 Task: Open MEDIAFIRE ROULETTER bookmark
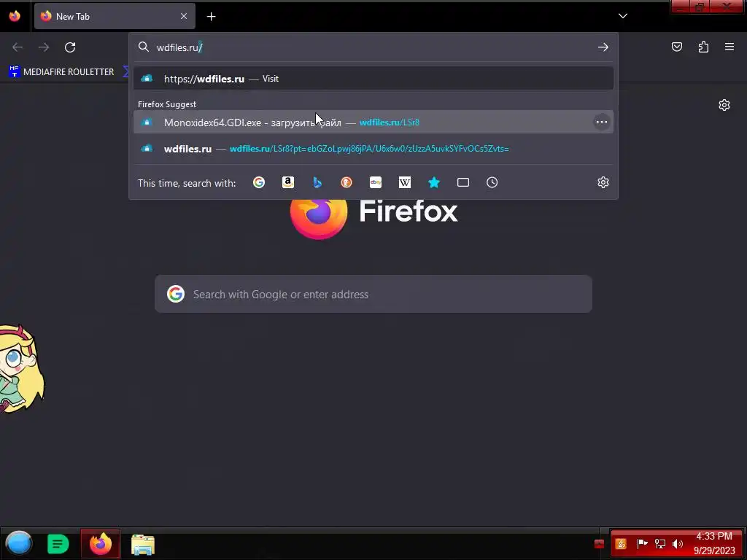(61, 72)
